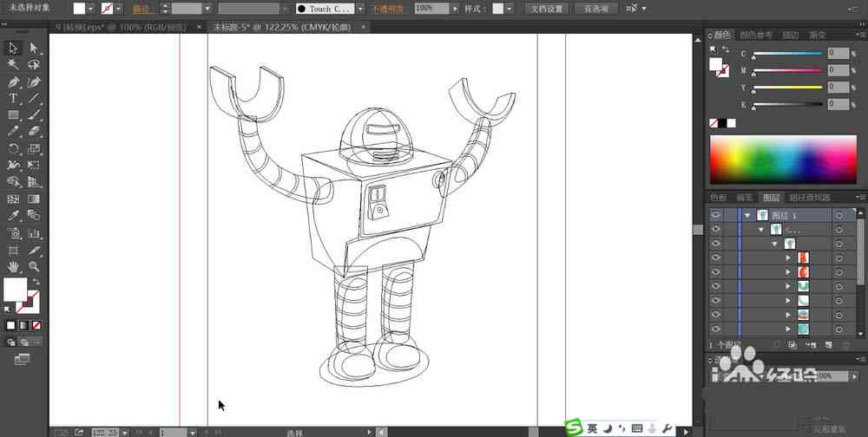Set paint mode to None in toolbox
This screenshot has height=437, width=868.
(x=36, y=325)
